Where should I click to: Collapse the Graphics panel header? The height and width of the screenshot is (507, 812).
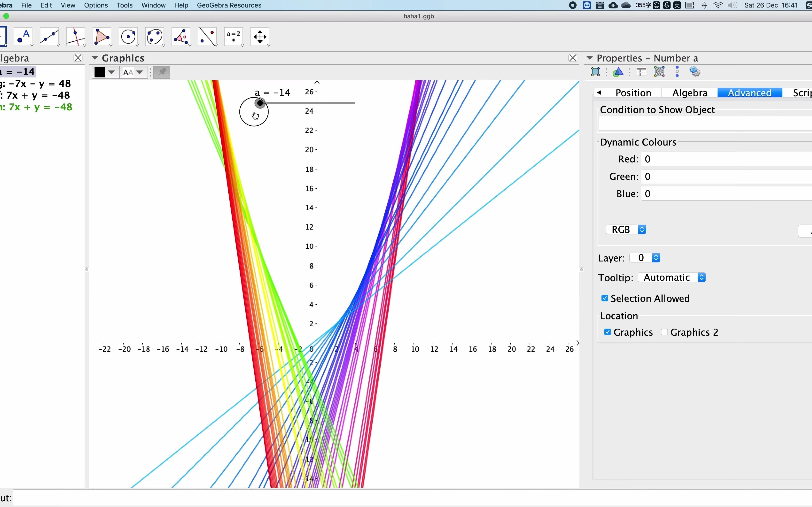pyautogui.click(x=95, y=58)
